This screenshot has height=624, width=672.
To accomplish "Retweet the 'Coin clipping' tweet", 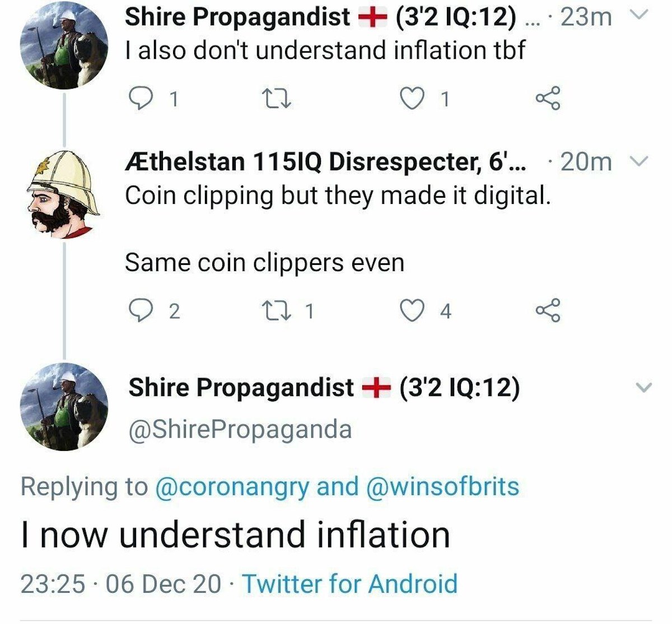I will click(x=277, y=310).
